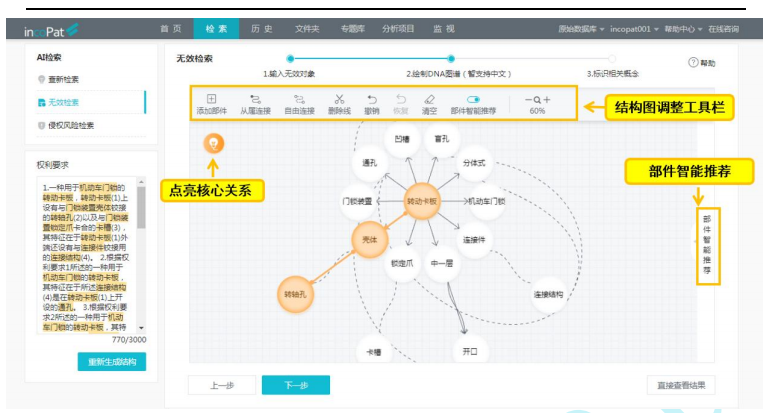Expand the 原始数据库 dropdown
The image size is (767, 413).
[581, 29]
